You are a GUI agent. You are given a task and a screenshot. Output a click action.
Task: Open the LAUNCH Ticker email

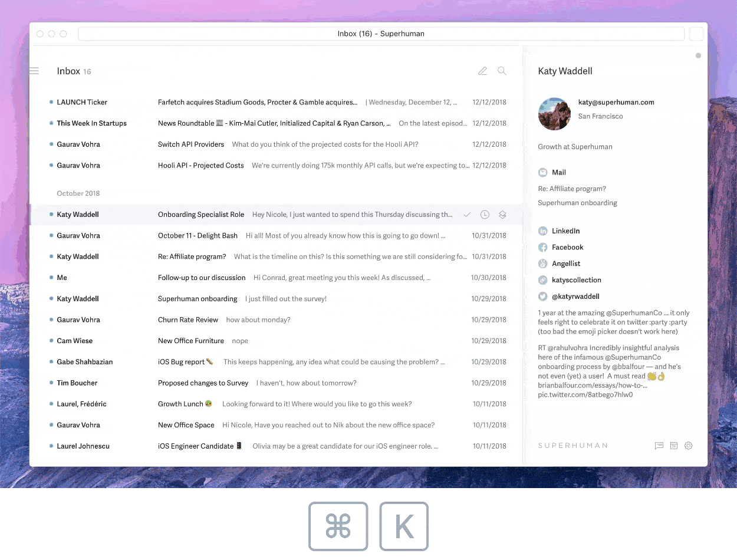(276, 102)
